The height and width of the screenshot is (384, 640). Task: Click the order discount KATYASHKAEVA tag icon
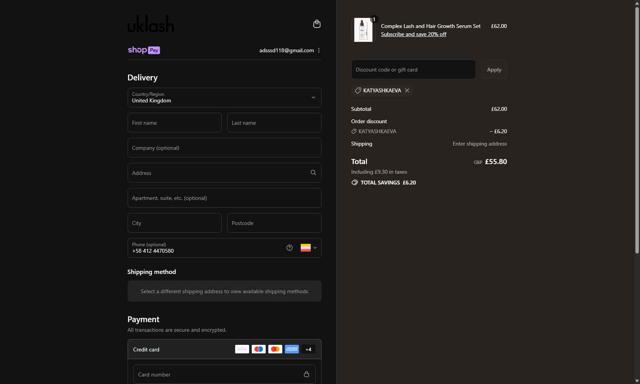tap(354, 131)
